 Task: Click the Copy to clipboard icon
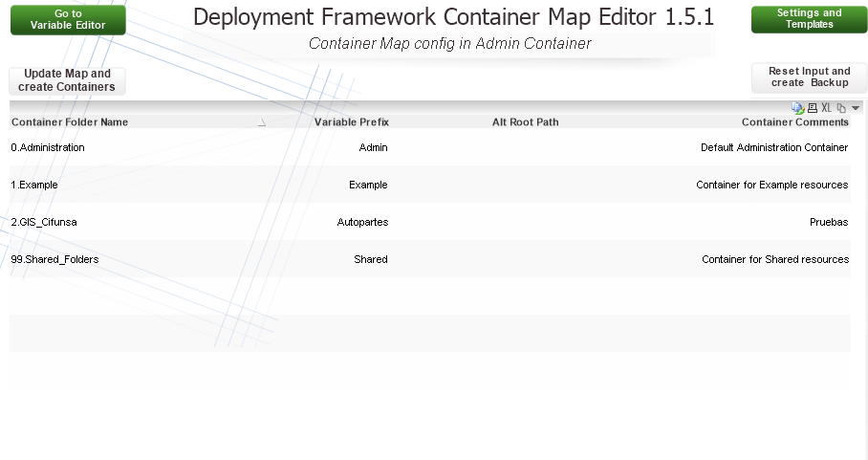pos(841,108)
